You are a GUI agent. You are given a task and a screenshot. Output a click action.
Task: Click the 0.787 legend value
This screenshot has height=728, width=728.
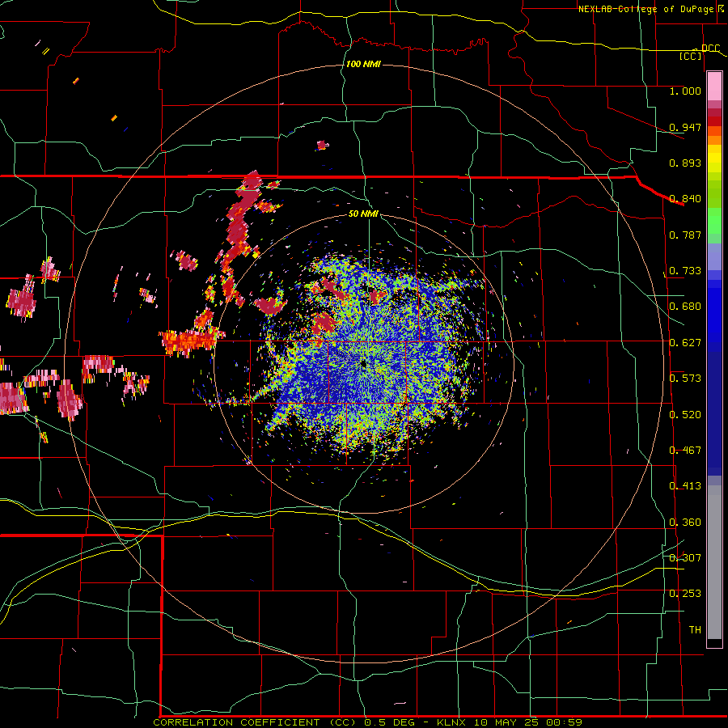tap(685, 235)
